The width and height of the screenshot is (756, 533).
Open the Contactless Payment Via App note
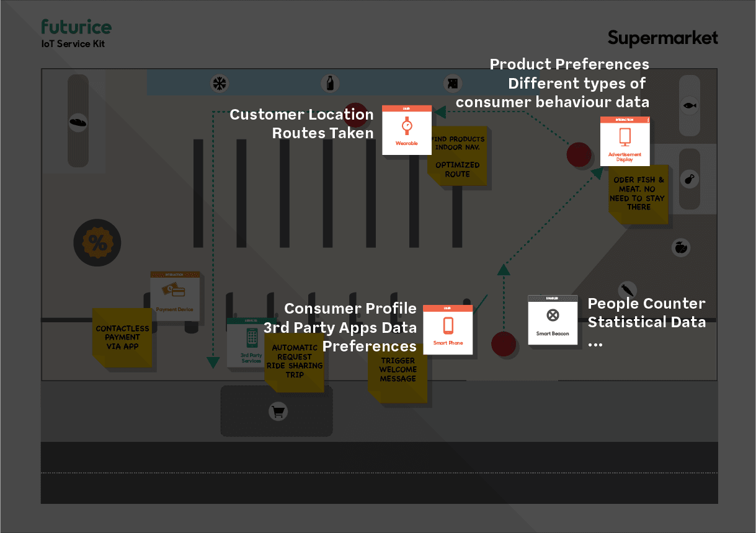coord(122,338)
